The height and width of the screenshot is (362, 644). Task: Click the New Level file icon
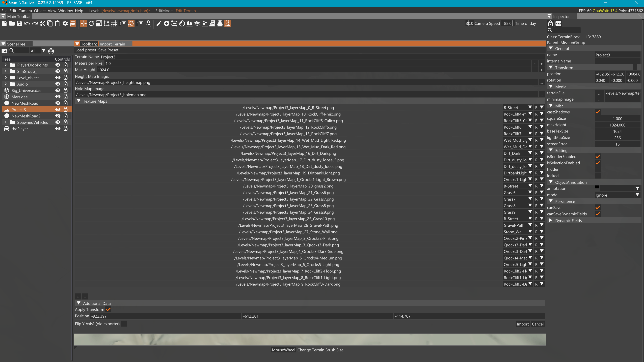click(4, 23)
